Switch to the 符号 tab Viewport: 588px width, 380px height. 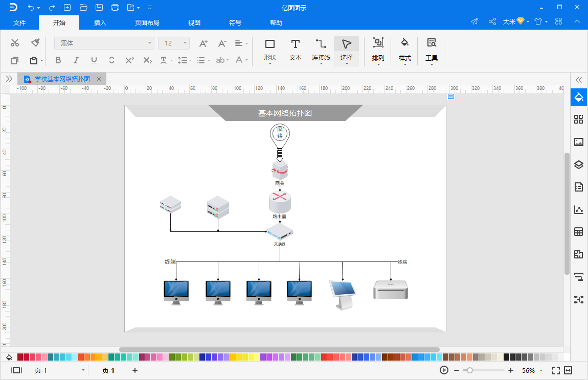pos(235,22)
